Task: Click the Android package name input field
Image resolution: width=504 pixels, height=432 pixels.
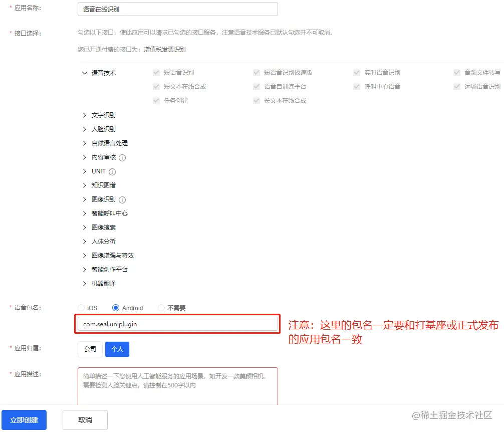Action: 177,324
